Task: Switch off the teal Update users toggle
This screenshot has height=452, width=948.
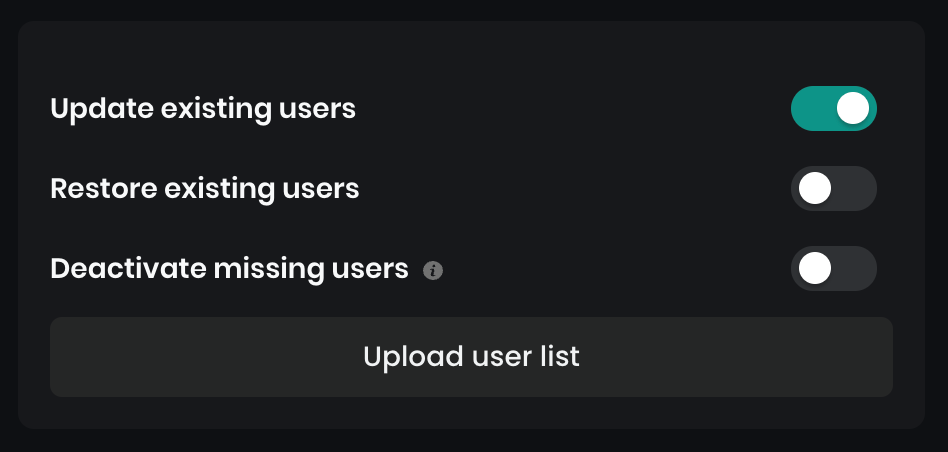Action: point(833,108)
